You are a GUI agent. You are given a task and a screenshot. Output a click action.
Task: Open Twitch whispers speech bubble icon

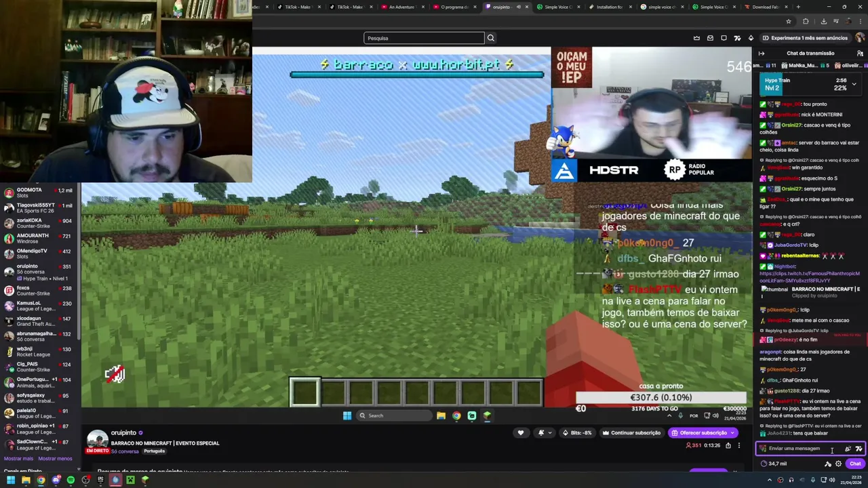[x=724, y=38]
